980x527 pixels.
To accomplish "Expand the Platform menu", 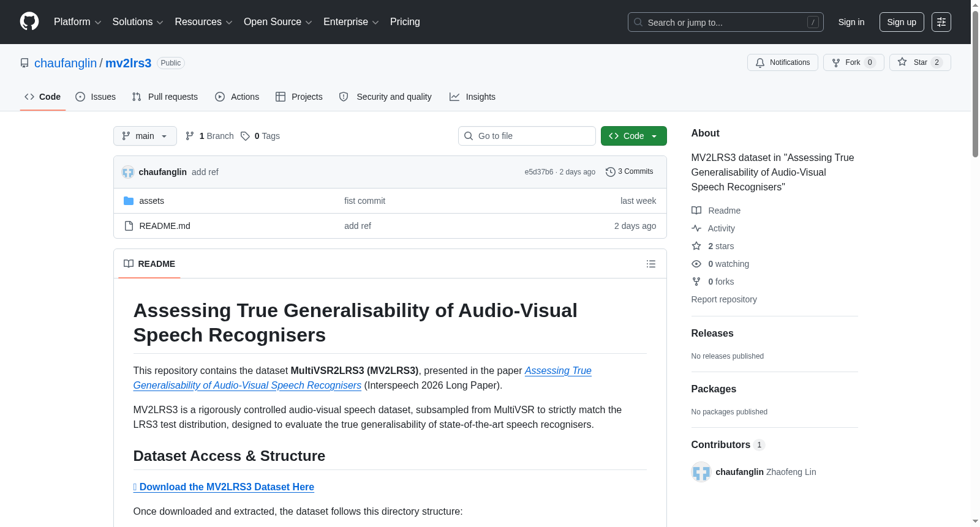I will point(78,22).
